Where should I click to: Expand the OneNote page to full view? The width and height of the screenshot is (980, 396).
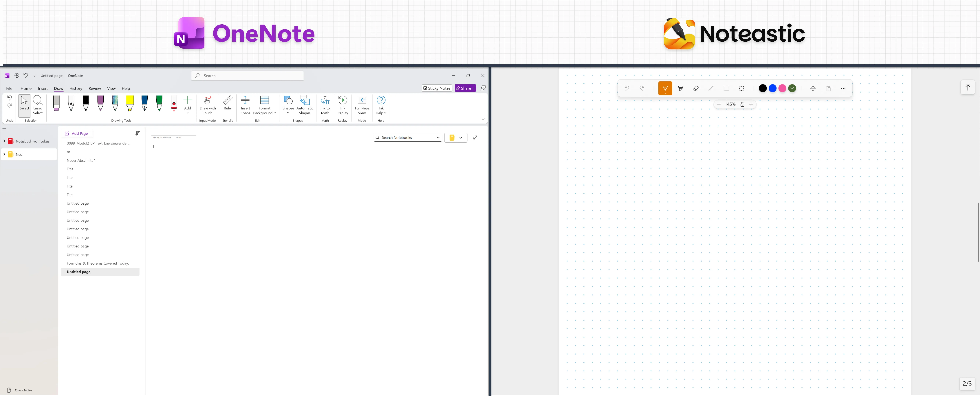click(475, 138)
